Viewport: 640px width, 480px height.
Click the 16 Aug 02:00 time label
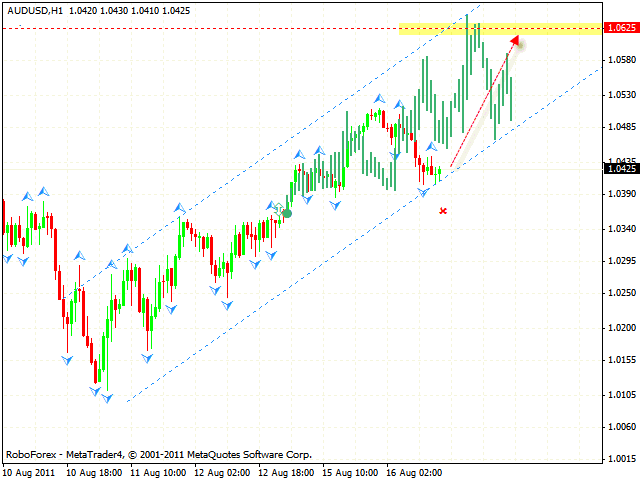tap(413, 471)
